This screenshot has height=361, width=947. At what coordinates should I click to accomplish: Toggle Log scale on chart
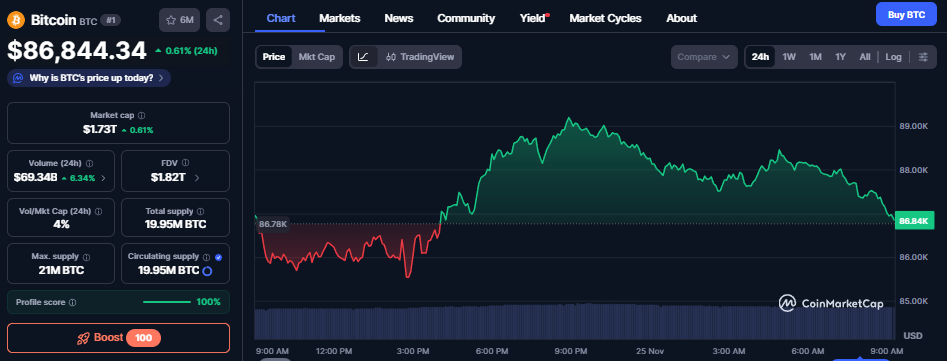click(893, 57)
